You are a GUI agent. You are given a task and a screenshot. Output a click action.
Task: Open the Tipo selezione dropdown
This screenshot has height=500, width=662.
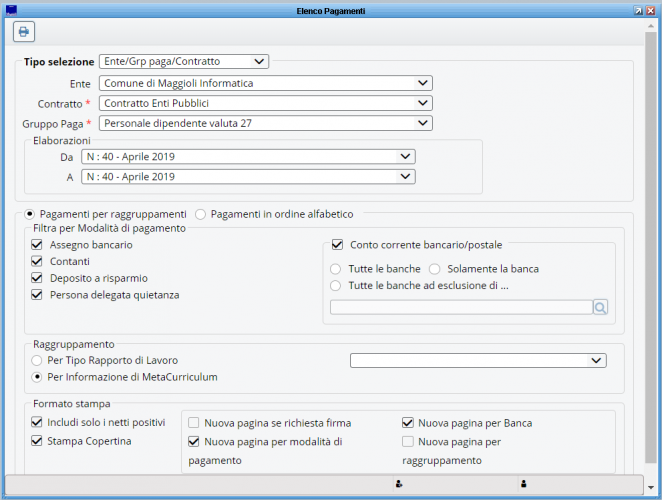click(x=184, y=61)
